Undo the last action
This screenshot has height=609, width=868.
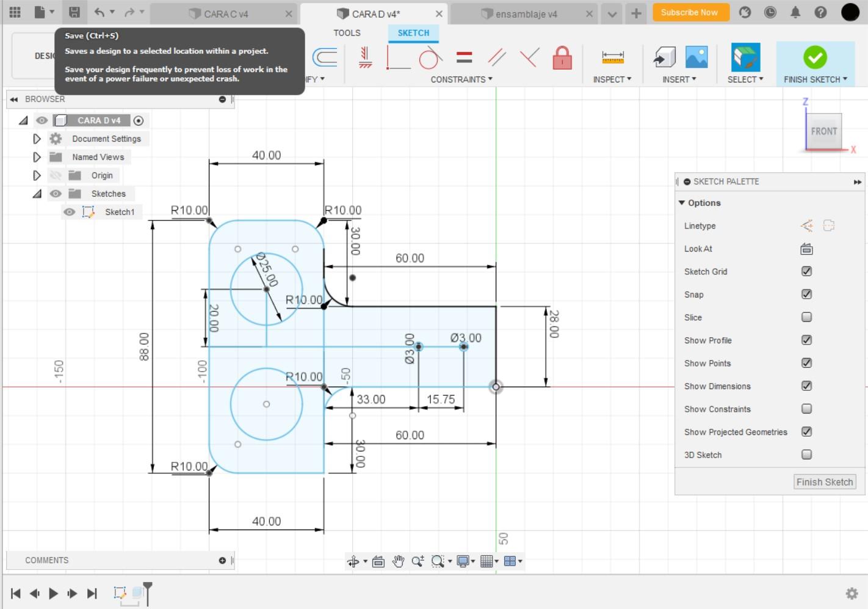click(99, 12)
